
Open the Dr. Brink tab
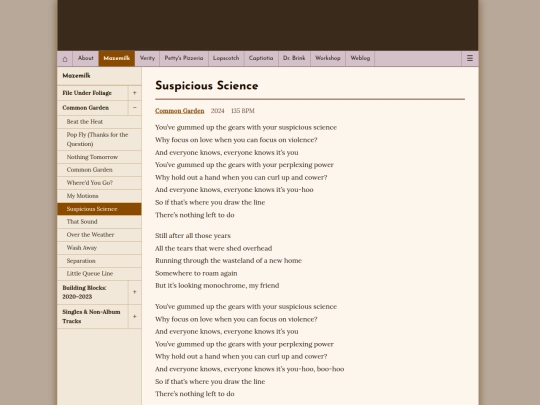coord(294,59)
